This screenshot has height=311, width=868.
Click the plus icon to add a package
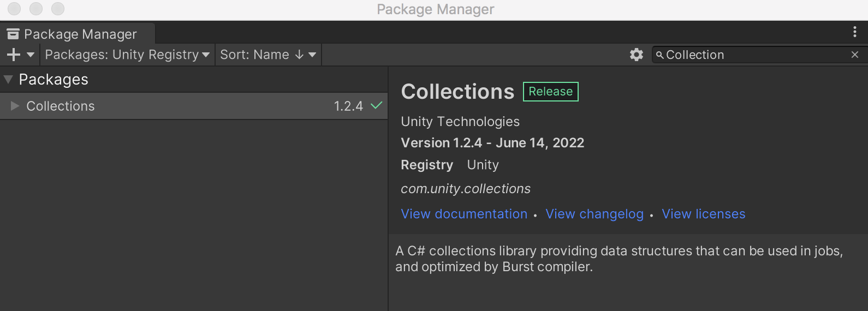(x=14, y=55)
